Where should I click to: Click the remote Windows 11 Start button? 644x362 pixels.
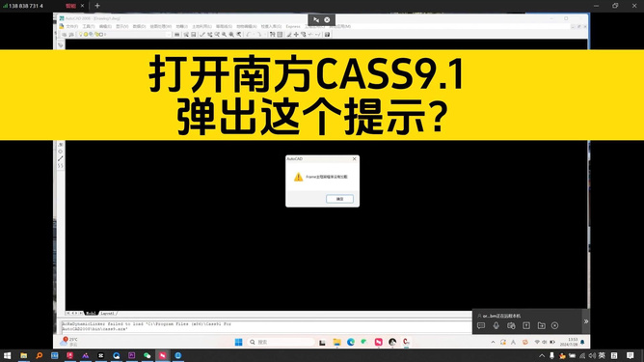[239, 342]
